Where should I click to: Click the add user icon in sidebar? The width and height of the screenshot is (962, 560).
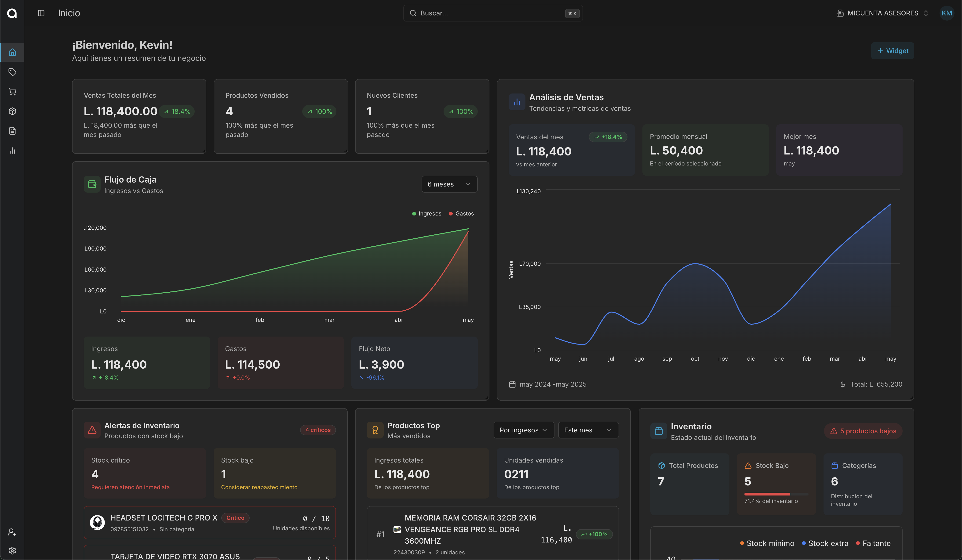(x=12, y=532)
